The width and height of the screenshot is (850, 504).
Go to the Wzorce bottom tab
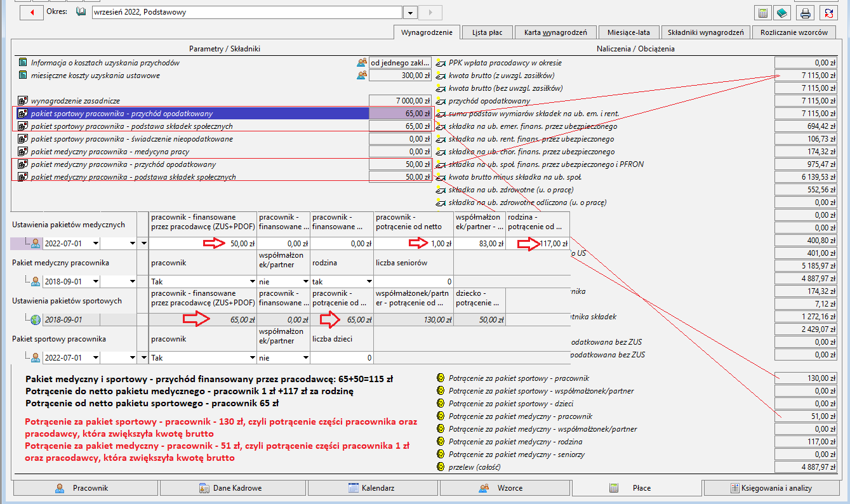point(505,488)
